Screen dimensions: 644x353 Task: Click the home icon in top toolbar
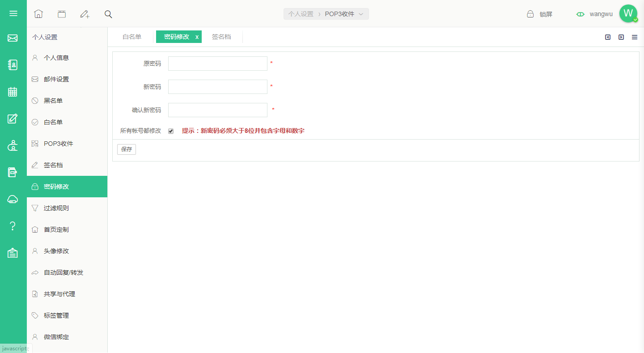pos(38,14)
